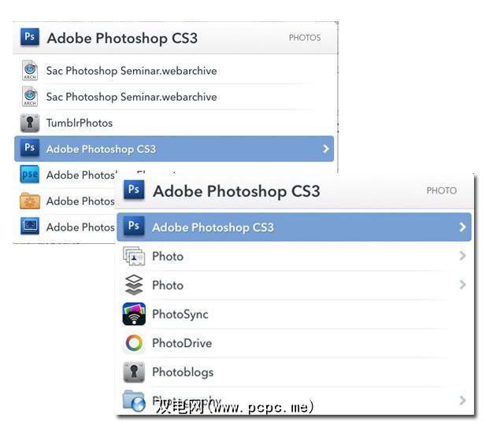Expand the back panel Adobe Photoshop CS3 chevron

coord(326,149)
